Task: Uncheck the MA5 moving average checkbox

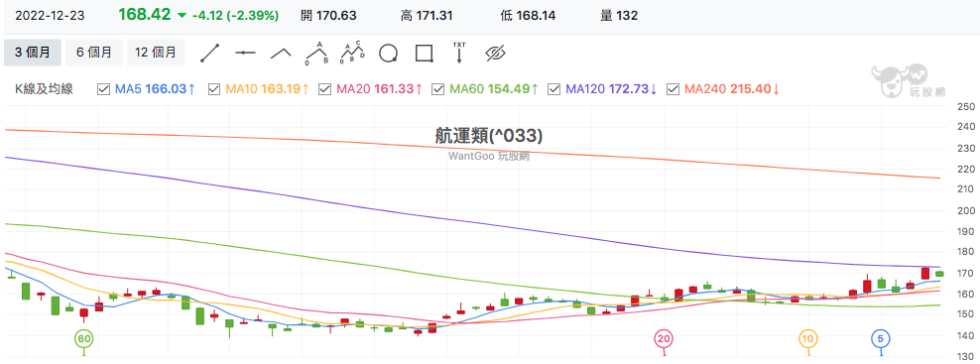Action: 104,89
